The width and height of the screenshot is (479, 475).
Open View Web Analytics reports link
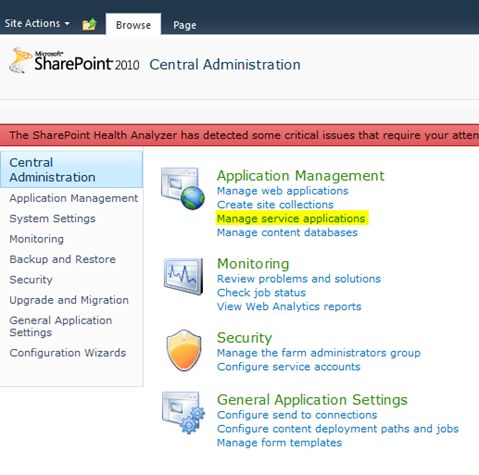(289, 306)
